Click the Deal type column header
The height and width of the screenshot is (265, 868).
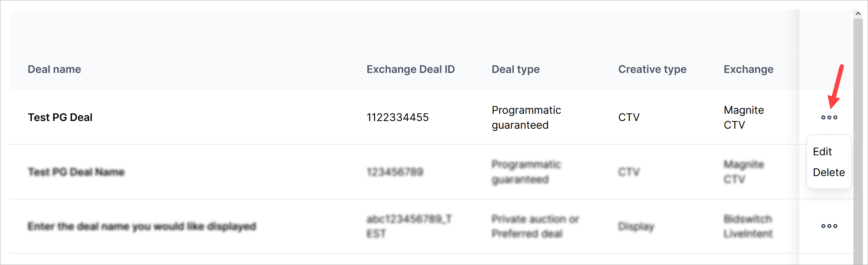[x=516, y=69]
